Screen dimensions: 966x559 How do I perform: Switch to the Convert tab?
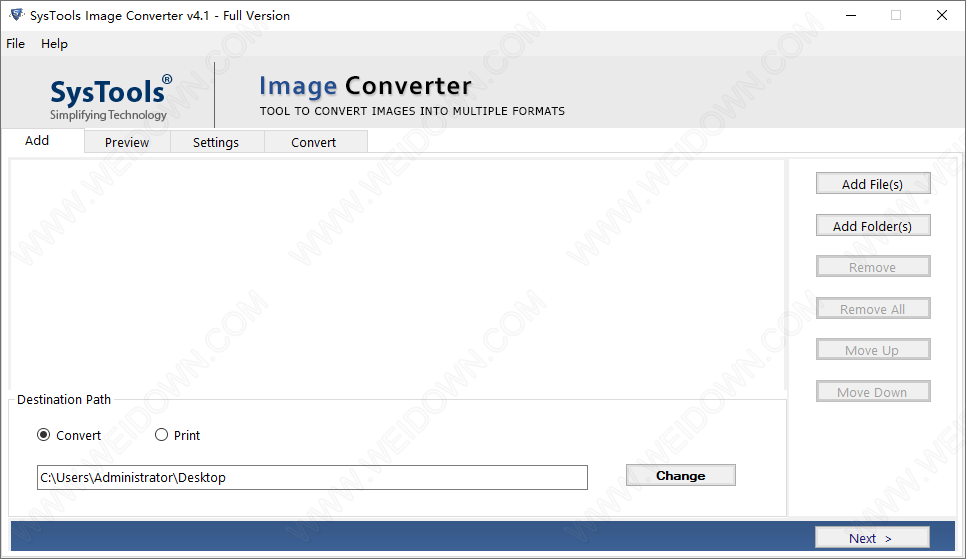(314, 142)
